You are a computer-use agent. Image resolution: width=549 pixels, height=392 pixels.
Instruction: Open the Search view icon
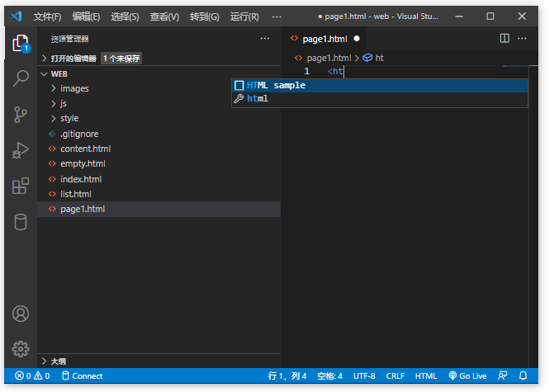click(21, 78)
